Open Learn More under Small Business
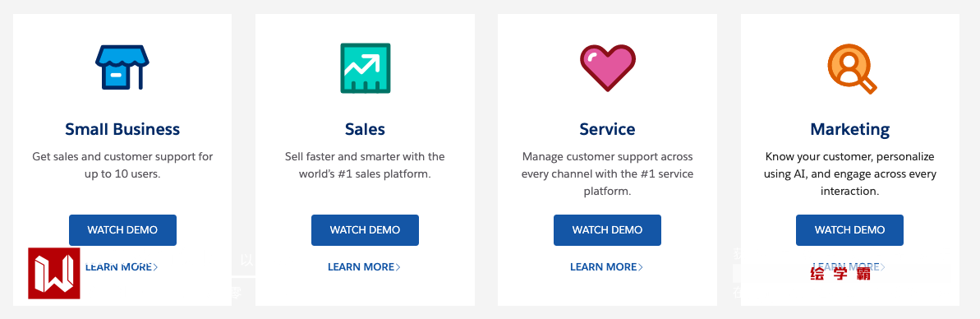 122,267
